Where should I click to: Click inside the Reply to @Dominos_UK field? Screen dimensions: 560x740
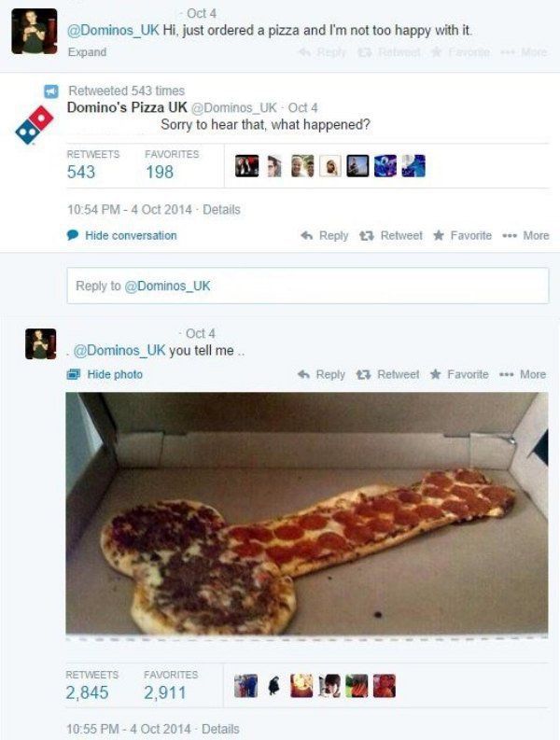point(308,286)
